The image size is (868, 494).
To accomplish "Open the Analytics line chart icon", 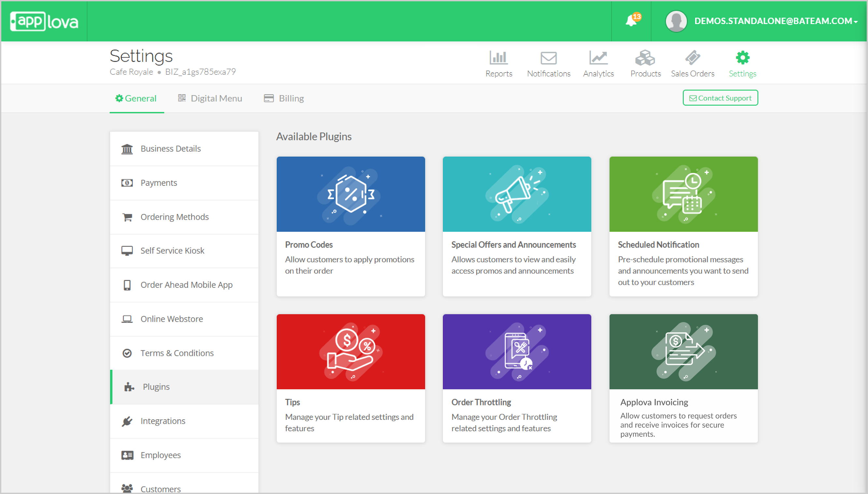I will [x=598, y=58].
